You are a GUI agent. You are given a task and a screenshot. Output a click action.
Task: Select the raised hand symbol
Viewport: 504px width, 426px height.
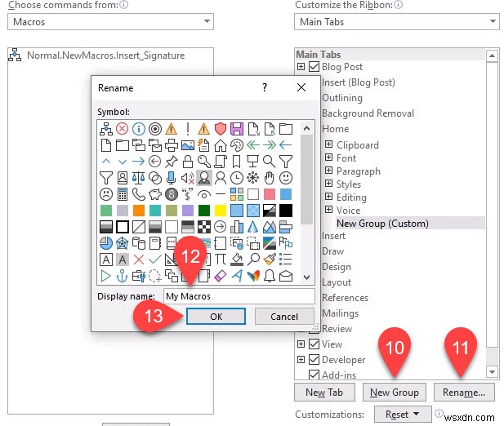270,178
